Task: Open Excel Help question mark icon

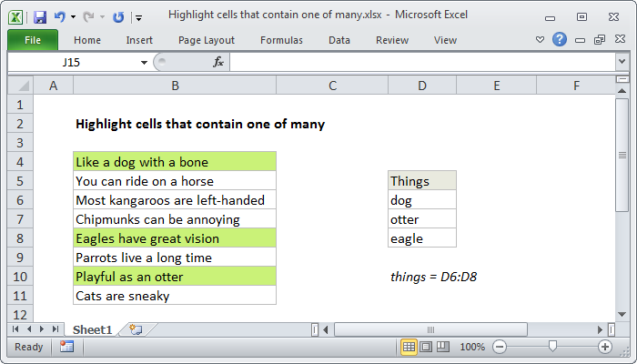Action: [560, 39]
